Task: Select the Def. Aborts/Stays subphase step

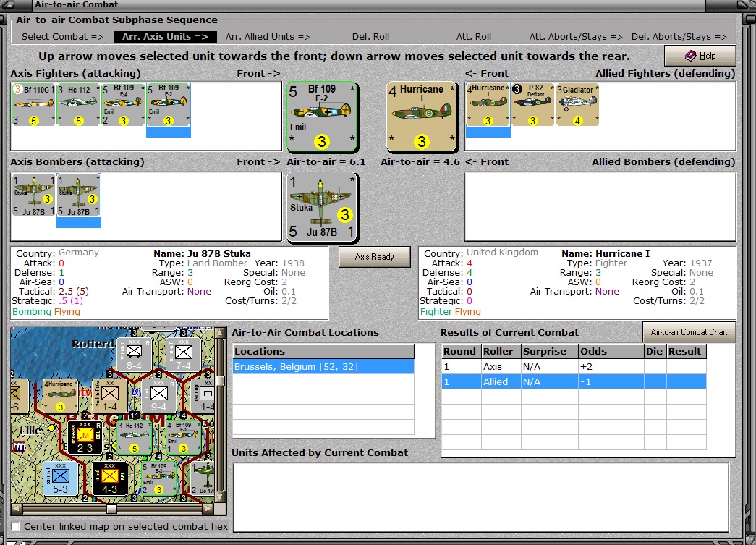Action: click(679, 37)
